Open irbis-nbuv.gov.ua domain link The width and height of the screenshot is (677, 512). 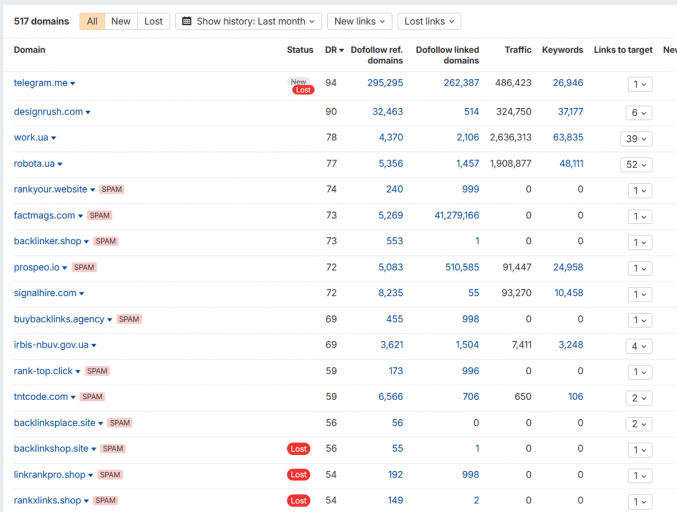pos(51,344)
